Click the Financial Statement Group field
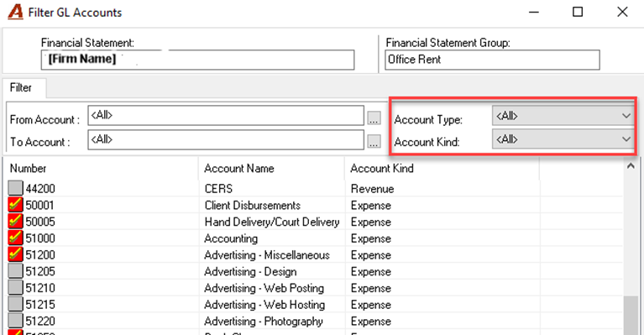Image resolution: width=644 pixels, height=335 pixels. coord(492,60)
